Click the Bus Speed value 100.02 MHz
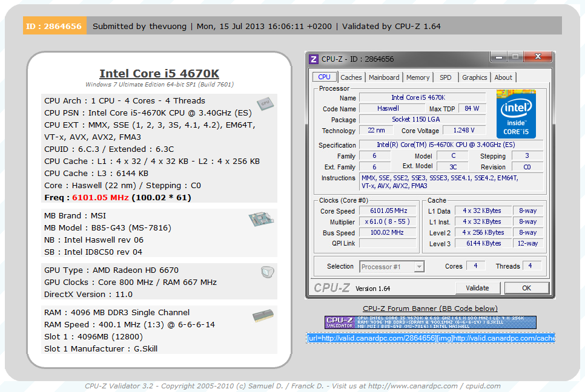 point(388,232)
